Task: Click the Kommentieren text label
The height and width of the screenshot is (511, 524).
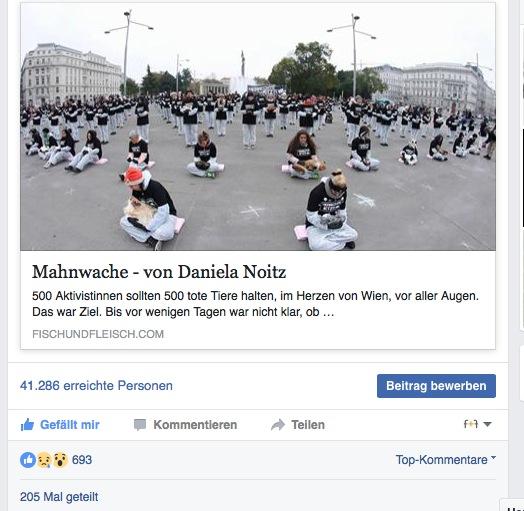Action: point(195,425)
